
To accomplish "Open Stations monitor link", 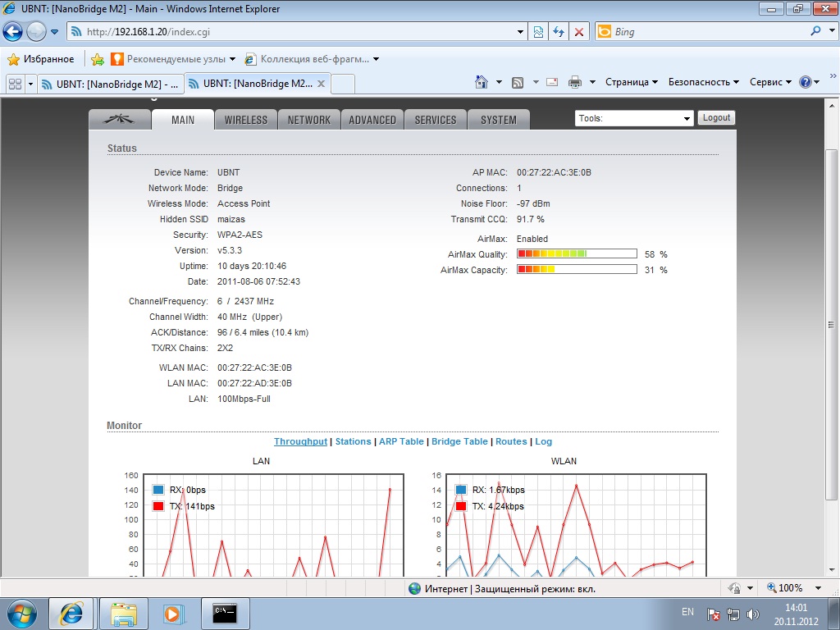I will click(353, 441).
